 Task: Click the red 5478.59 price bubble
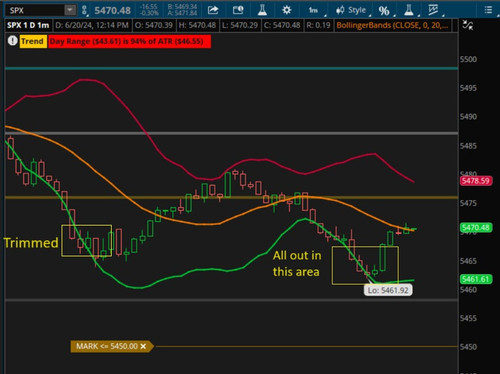(x=476, y=181)
